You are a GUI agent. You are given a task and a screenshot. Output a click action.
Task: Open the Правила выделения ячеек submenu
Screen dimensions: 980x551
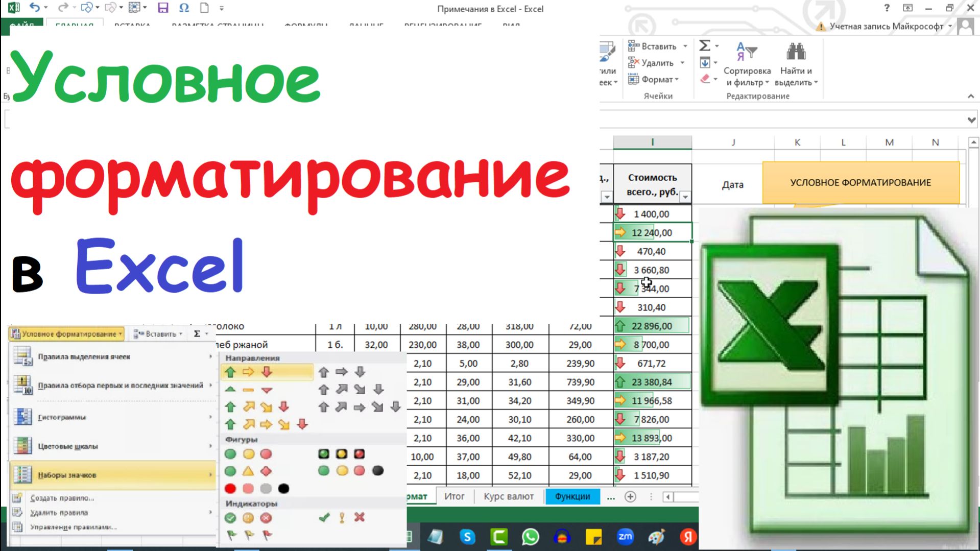click(x=112, y=357)
